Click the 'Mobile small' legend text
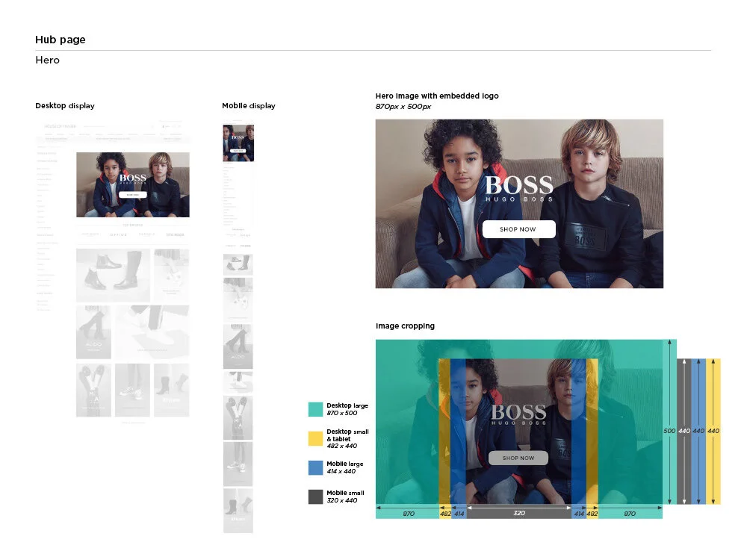The height and width of the screenshot is (560, 747). pos(345,493)
